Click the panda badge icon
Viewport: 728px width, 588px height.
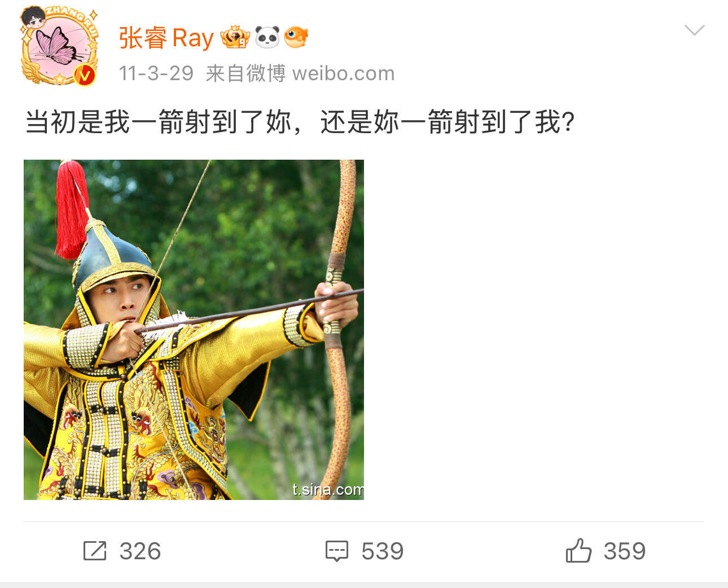click(x=267, y=37)
